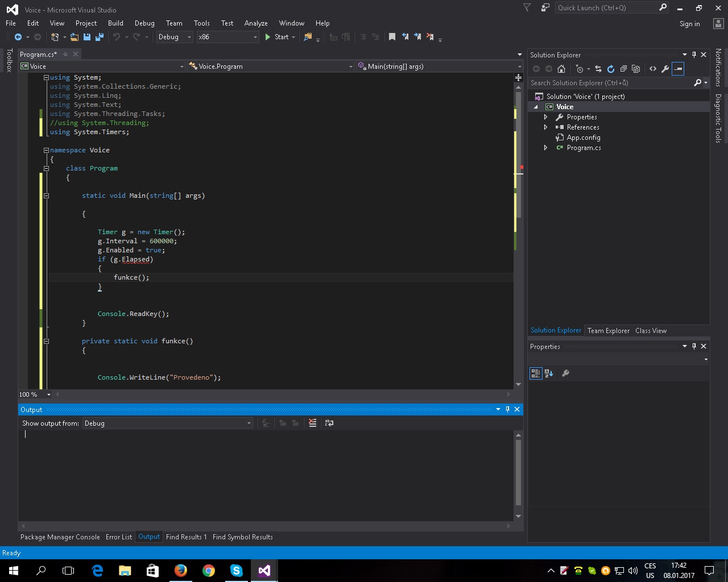Click the Solution Explorer Home icon
The image size is (728, 582).
(x=561, y=69)
